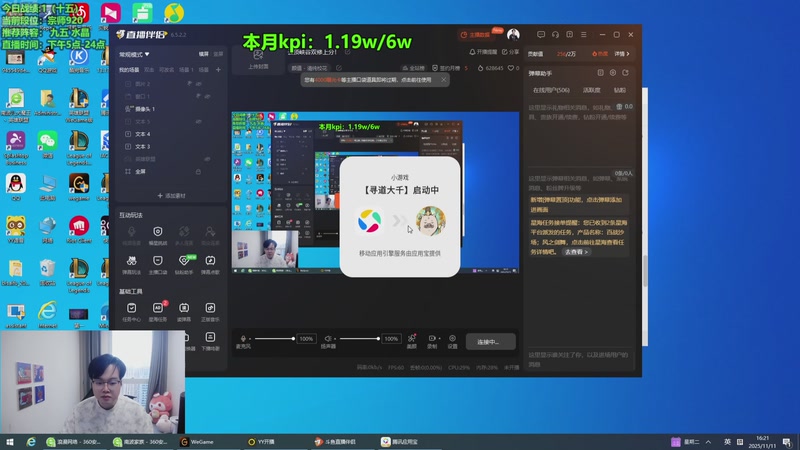Open the hamburger menu in title bar
Image resolution: width=800 pixels, height=450 pixels.
pyautogui.click(x=584, y=35)
